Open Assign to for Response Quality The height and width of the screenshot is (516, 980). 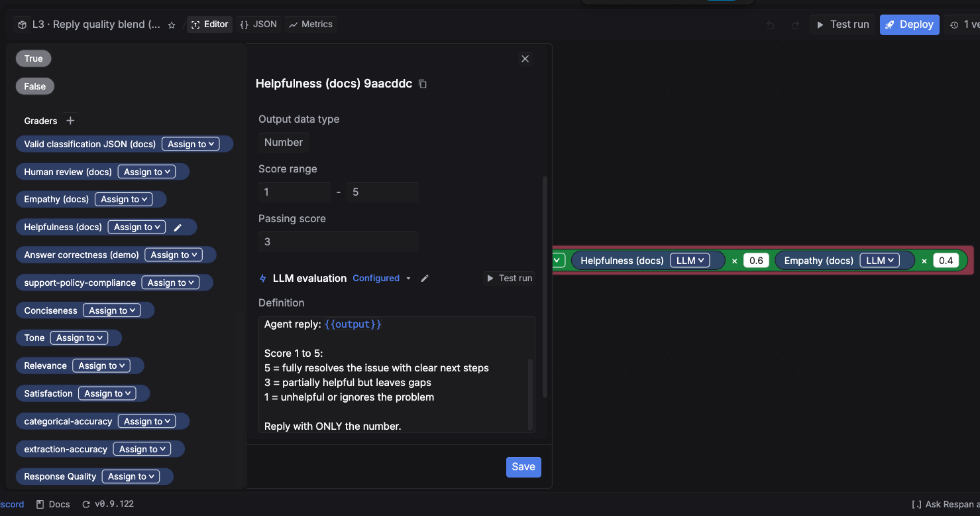pyautogui.click(x=131, y=476)
